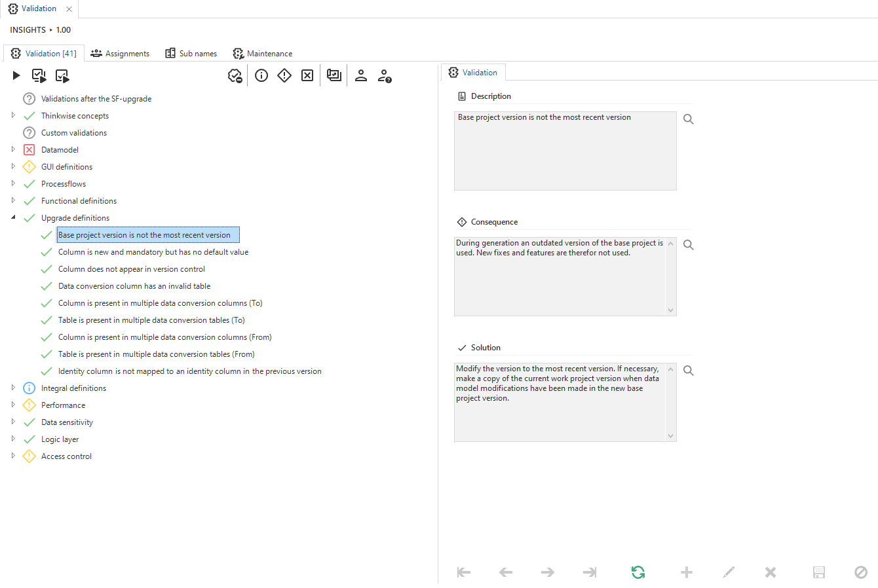Click the person icon with question mark

coord(385,76)
